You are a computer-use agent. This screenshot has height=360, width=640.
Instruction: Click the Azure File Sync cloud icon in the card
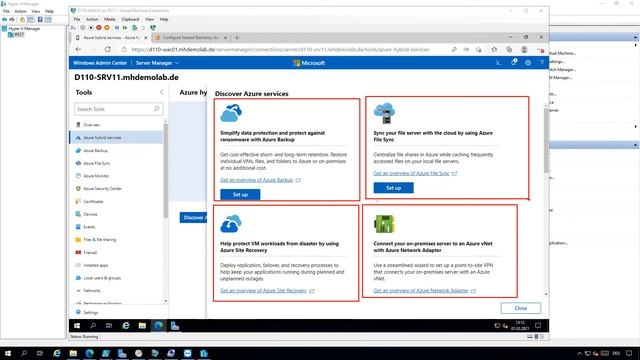(x=384, y=113)
